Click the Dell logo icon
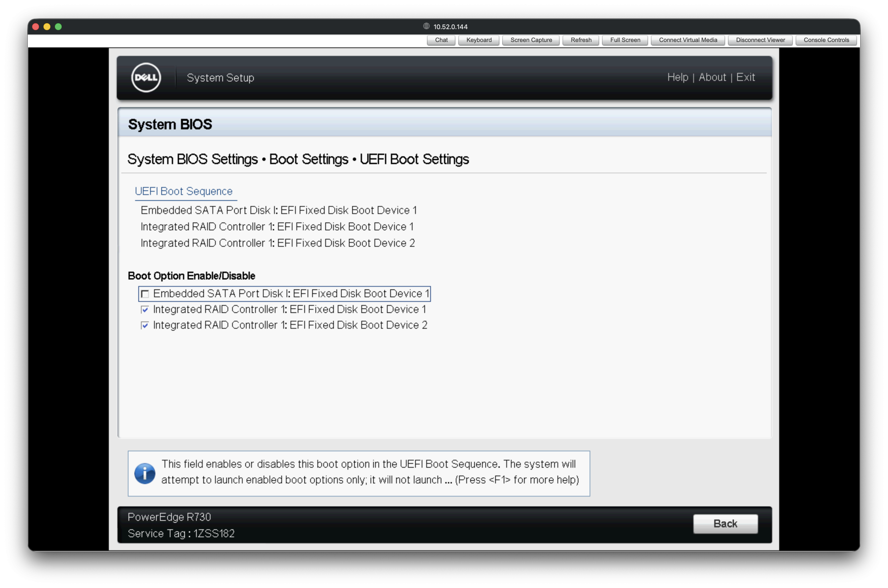This screenshot has width=888, height=588. click(146, 77)
